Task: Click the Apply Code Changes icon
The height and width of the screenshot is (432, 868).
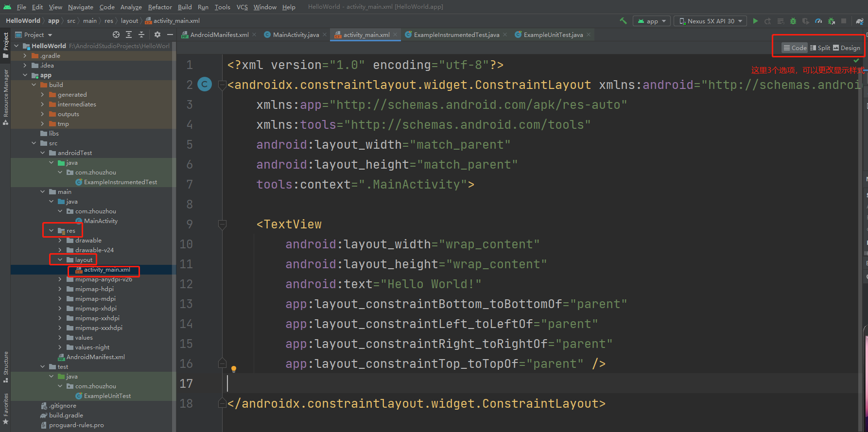Action: [781, 21]
